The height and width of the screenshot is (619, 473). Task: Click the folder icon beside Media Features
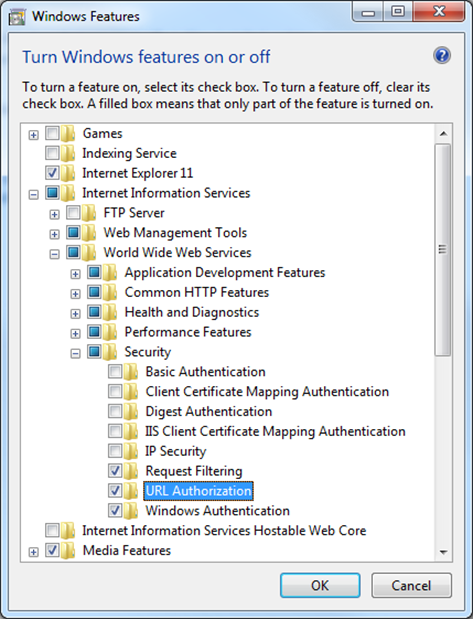pos(68,550)
